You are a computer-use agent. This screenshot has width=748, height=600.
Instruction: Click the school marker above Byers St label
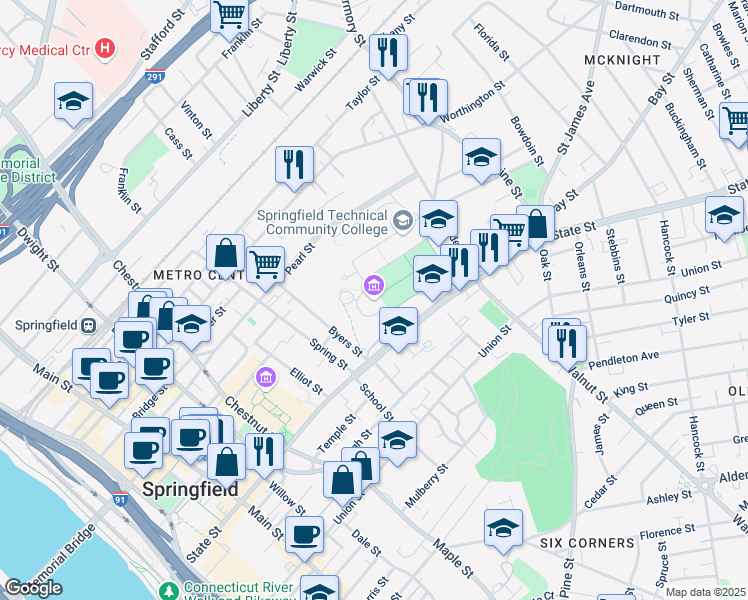[x=398, y=326]
